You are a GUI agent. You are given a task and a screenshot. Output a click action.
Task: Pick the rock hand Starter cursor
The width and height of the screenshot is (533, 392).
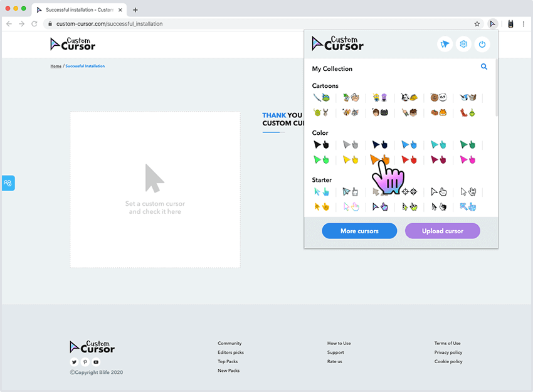[x=468, y=192]
